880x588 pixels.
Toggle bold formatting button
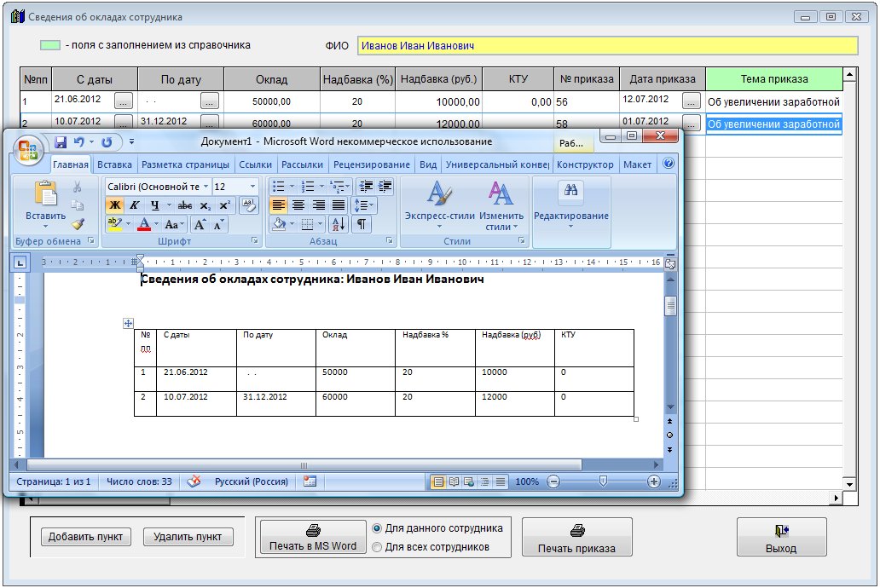point(114,205)
